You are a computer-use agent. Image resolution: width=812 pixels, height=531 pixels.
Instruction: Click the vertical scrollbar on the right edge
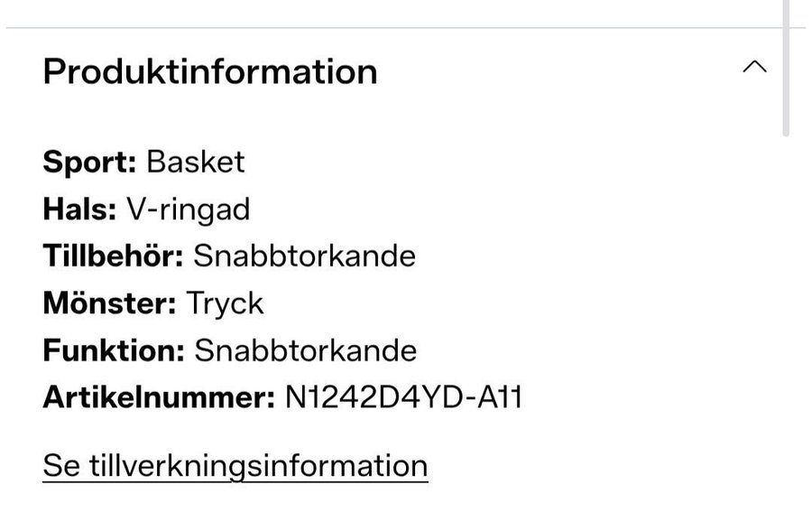click(x=786, y=68)
